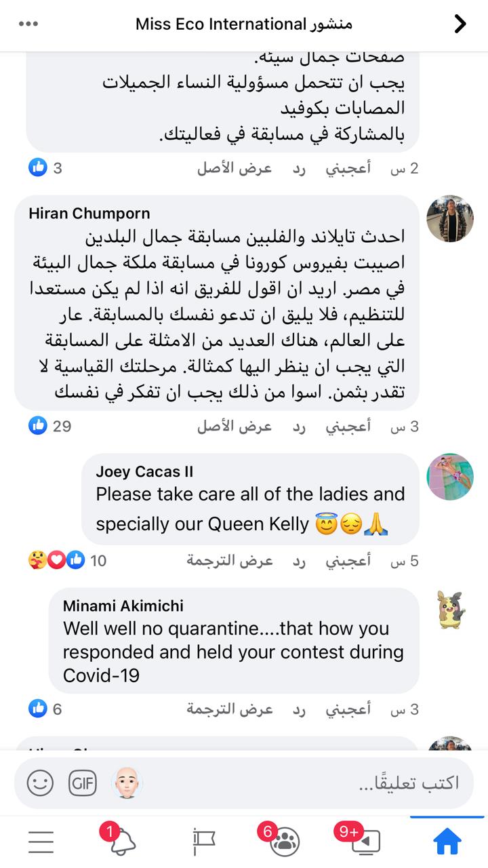Go to the Home tab

pos(447,842)
